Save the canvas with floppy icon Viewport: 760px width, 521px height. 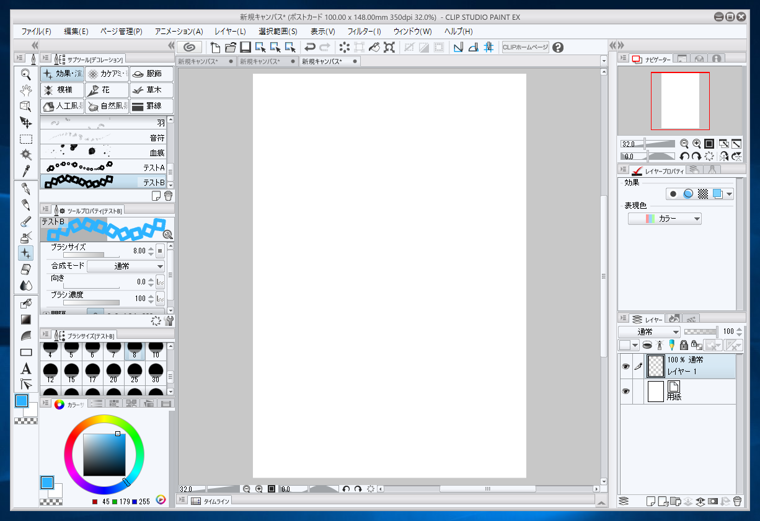click(x=245, y=47)
